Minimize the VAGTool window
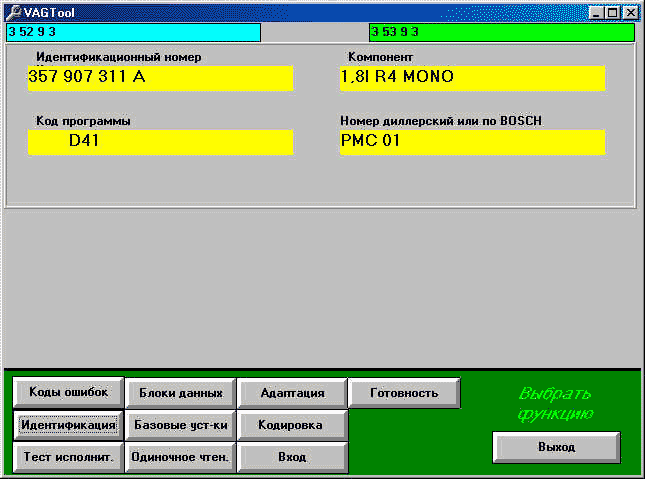 (596, 13)
